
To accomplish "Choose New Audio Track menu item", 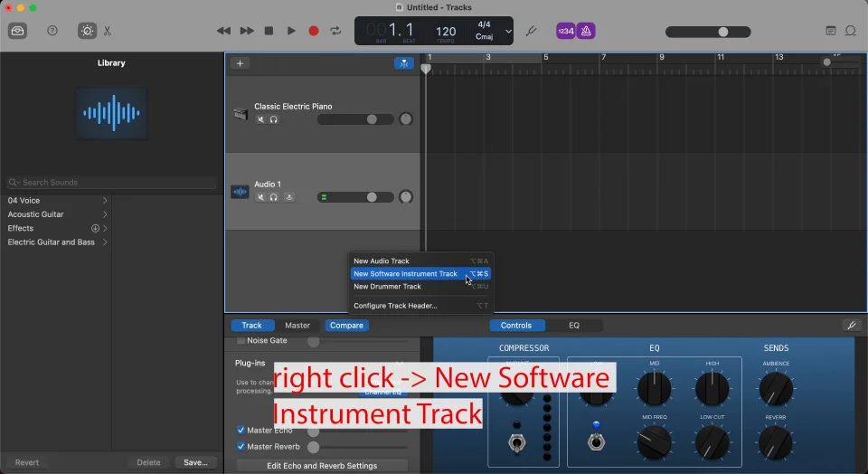I will [420, 261].
